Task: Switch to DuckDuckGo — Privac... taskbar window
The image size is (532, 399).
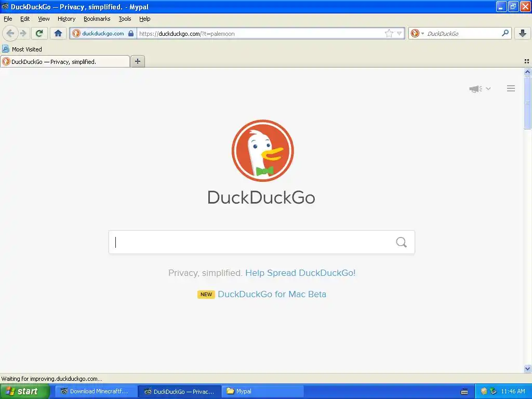Action: pyautogui.click(x=180, y=391)
